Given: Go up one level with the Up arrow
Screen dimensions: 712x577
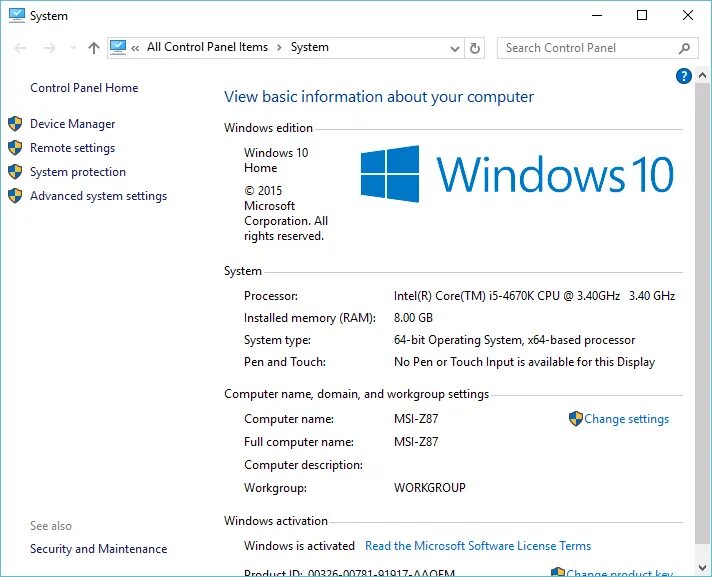Looking at the screenshot, I should click(x=94, y=48).
